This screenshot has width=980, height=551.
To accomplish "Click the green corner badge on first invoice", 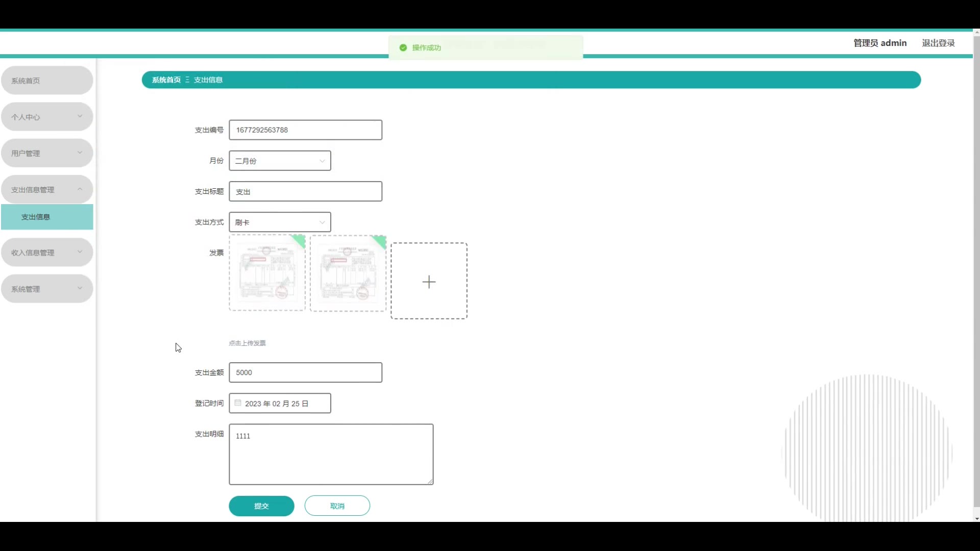I will pyautogui.click(x=300, y=240).
